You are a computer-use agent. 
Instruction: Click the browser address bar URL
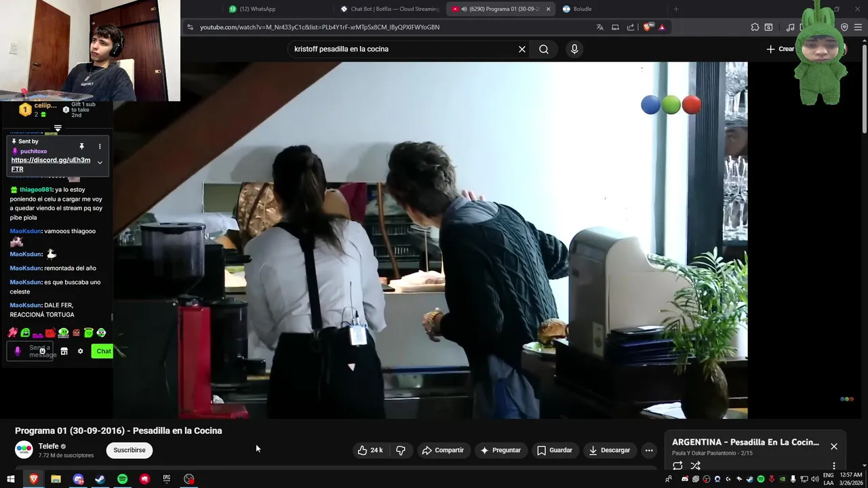(x=320, y=27)
